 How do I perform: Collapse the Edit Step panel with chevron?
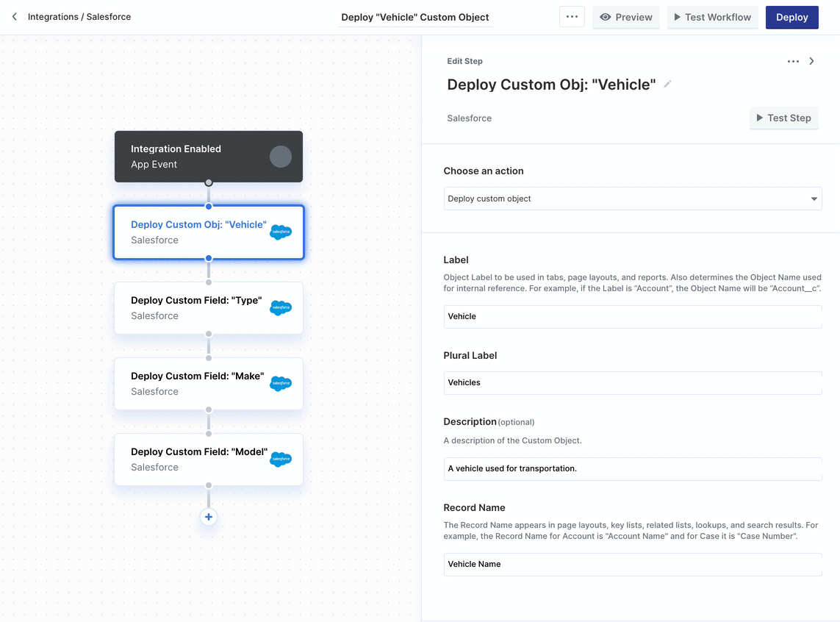coord(811,61)
